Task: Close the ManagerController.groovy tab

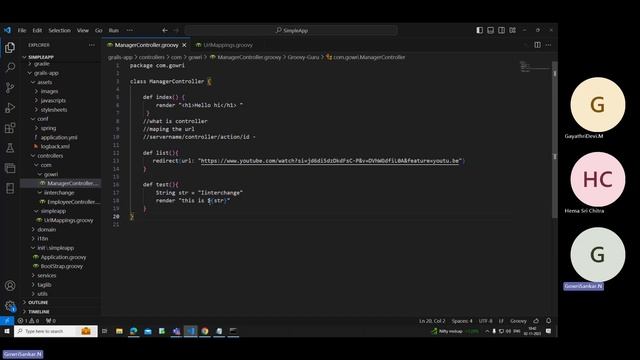Action: click(184, 45)
